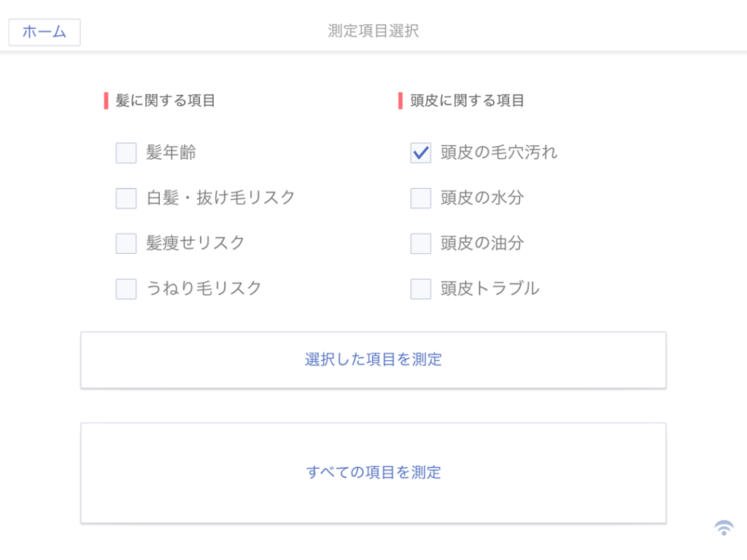Image resolution: width=747 pixels, height=560 pixels.
Task: Tick the 頭皮トラブル checkbox
Action: pyautogui.click(x=421, y=289)
